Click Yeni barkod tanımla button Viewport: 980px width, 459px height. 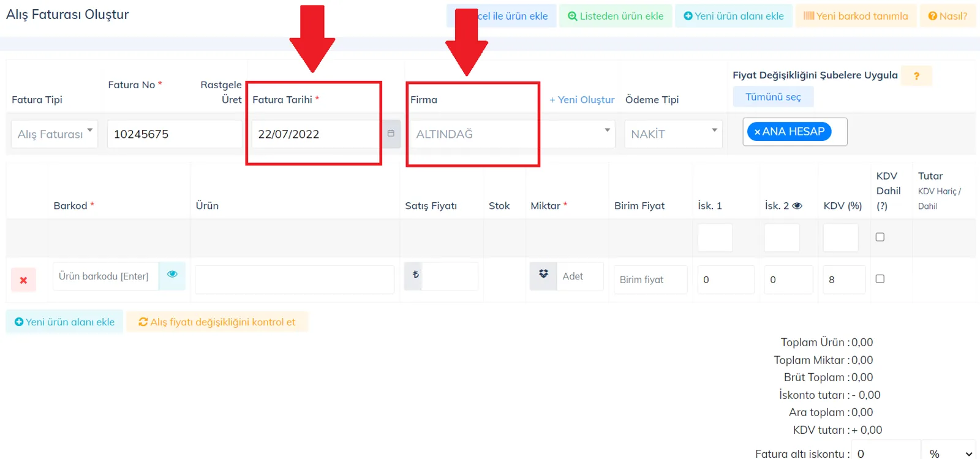[x=856, y=16]
